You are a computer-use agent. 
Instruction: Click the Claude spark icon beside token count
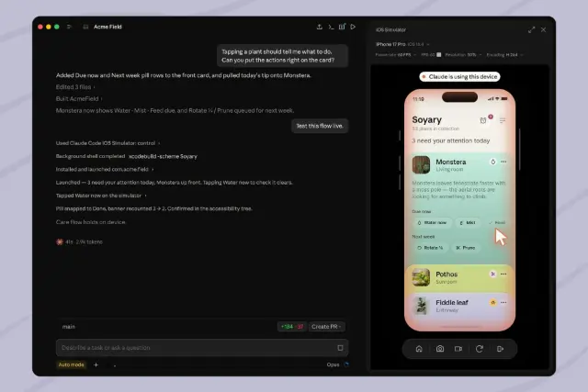click(60, 241)
